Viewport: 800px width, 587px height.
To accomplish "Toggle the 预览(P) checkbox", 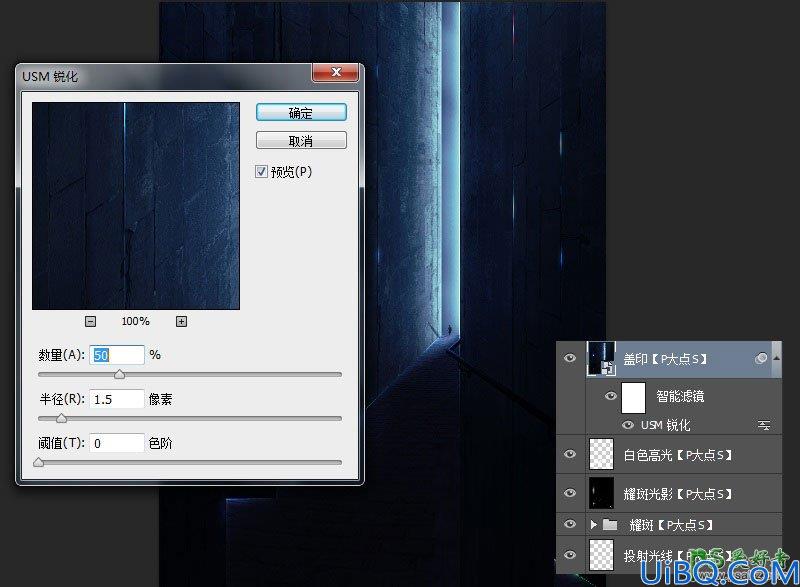I will [261, 172].
